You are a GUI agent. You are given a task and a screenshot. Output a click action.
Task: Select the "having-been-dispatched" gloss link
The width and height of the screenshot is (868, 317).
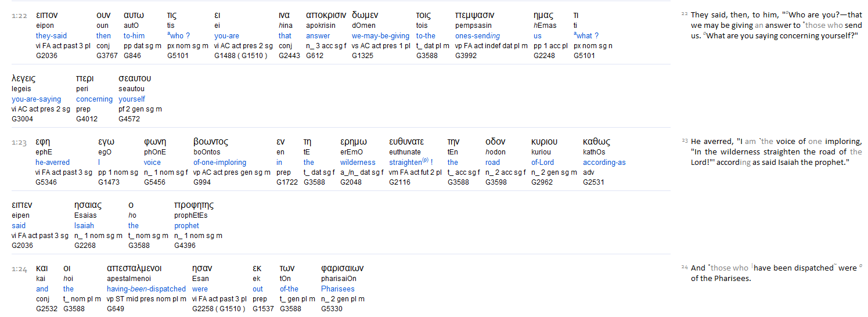(x=146, y=289)
